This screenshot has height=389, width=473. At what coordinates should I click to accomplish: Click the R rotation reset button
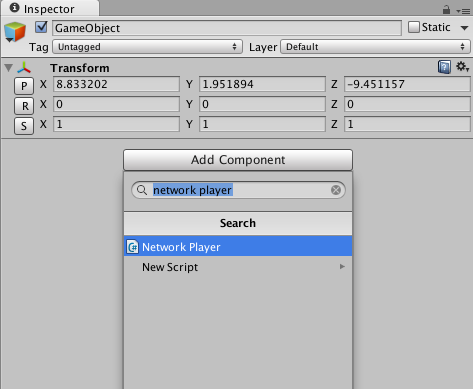pyautogui.click(x=24, y=106)
